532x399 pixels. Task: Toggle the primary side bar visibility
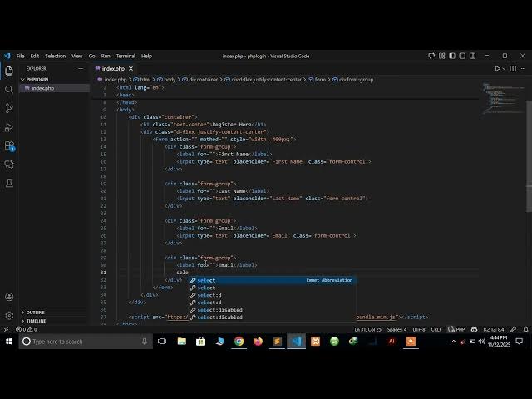tap(452, 56)
